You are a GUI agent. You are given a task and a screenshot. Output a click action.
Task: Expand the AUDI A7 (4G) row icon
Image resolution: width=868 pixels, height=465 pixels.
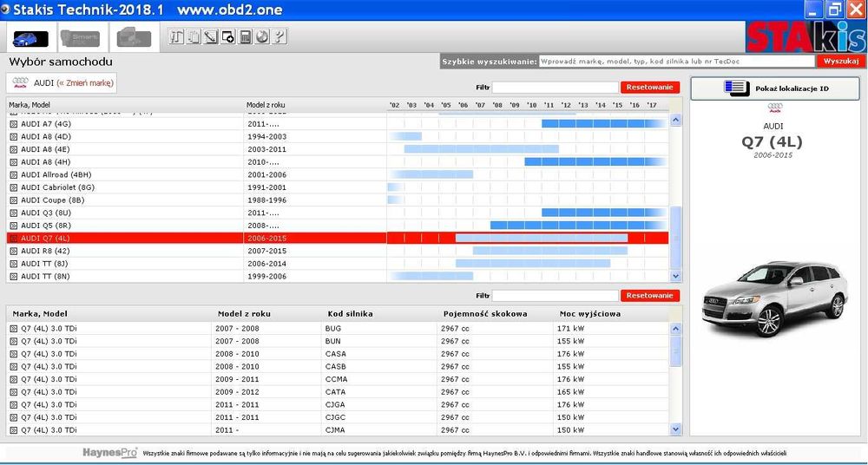[x=14, y=124]
